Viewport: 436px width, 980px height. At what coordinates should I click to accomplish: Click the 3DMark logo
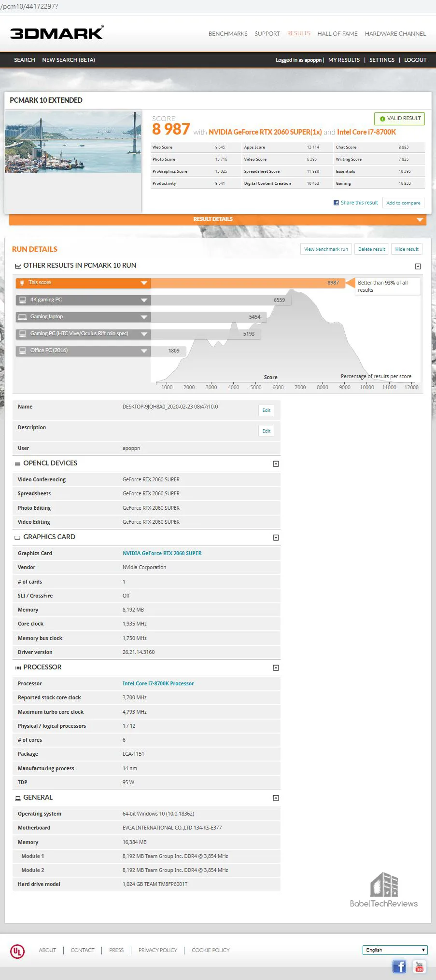coord(57,33)
